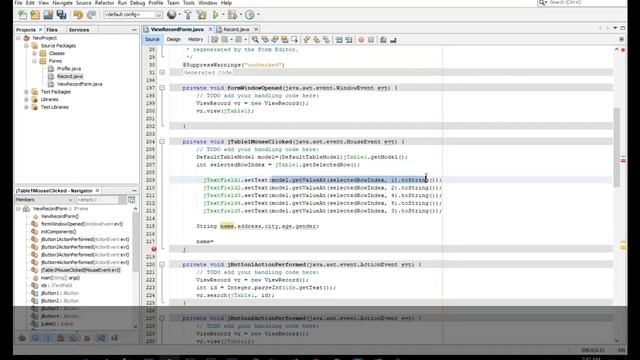Collapse the jTable1MouseClicked method fold
Screen dimensions: 640x360
click(162, 142)
